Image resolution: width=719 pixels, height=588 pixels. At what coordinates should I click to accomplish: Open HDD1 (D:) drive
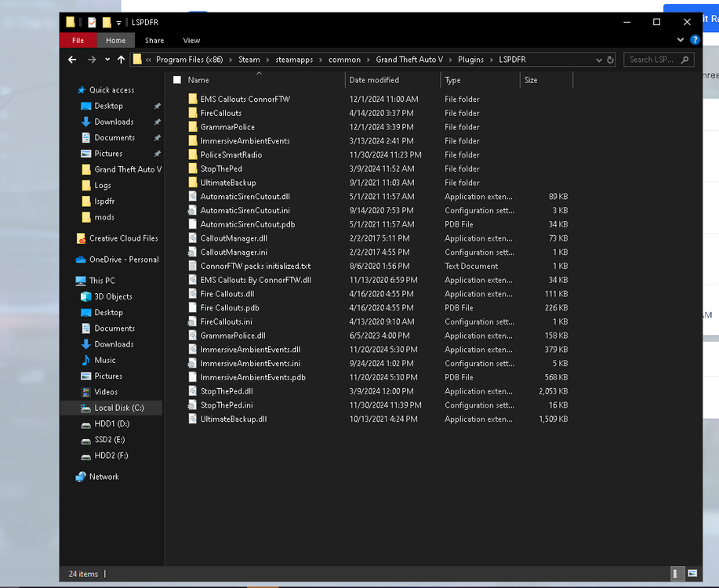pos(111,424)
